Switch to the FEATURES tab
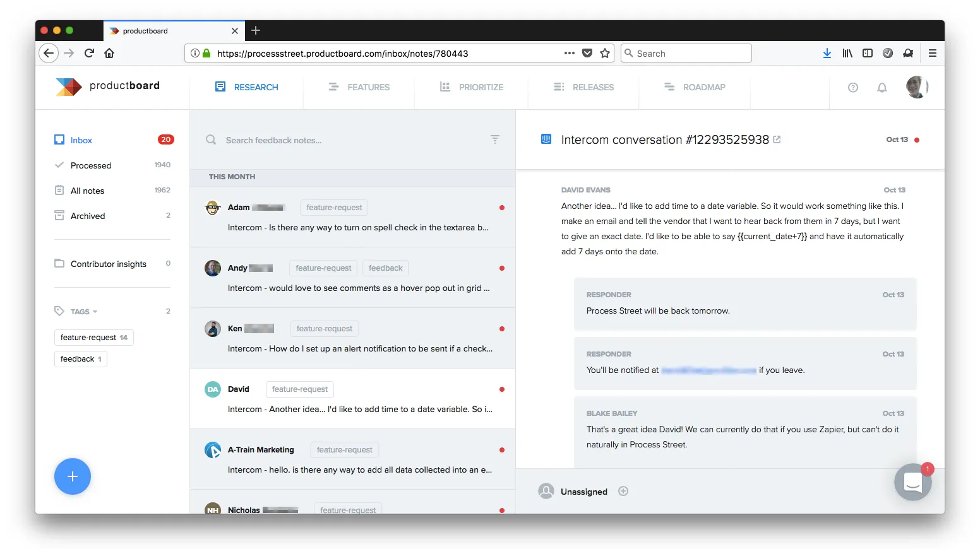 pyautogui.click(x=359, y=87)
